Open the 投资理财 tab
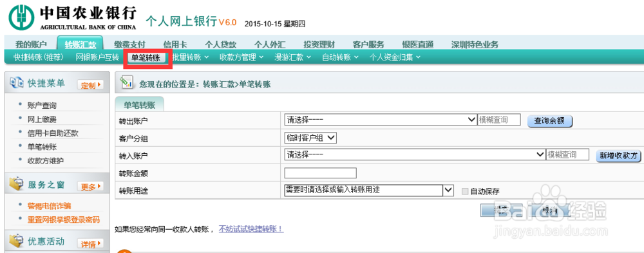Image resolution: width=644 pixels, height=253 pixels. coord(319,44)
